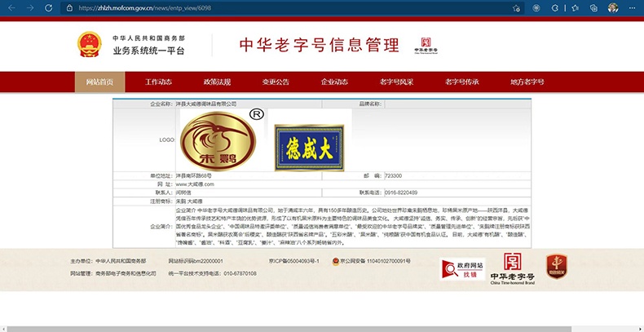
Task: Click the 网站管理 商务部电子商务和信息化司 text
Action: (x=113, y=273)
